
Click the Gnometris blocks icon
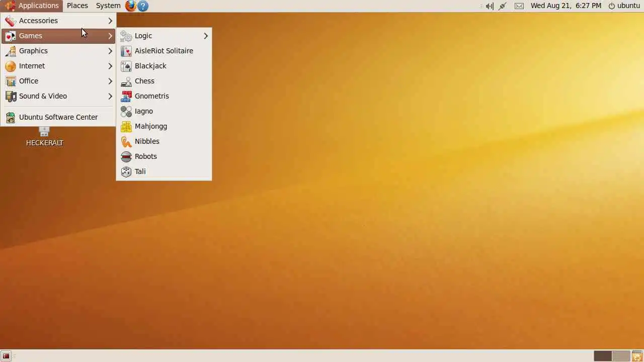(x=126, y=96)
